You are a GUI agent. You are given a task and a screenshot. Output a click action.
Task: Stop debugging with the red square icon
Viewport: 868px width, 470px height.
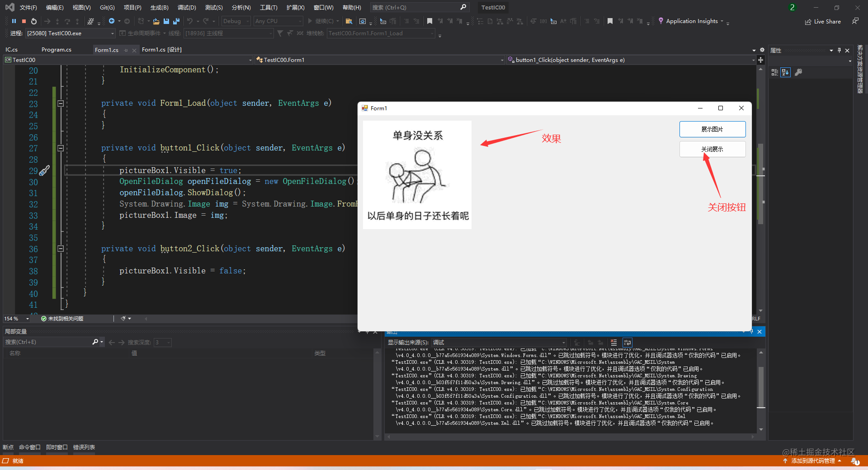coord(24,21)
